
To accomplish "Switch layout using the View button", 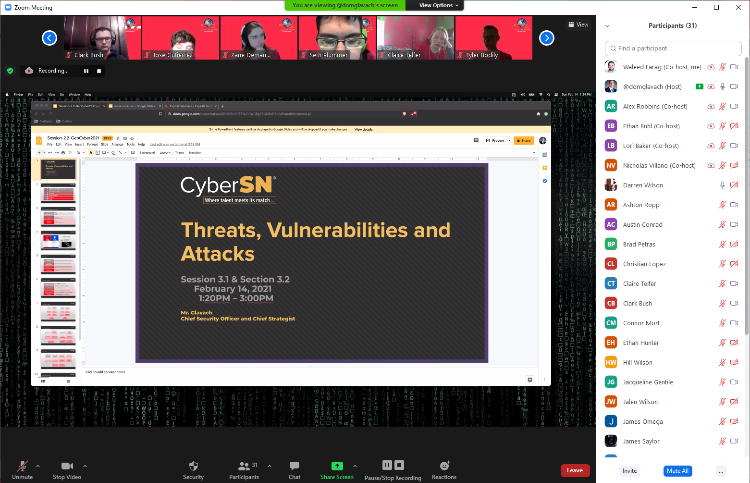I will pyautogui.click(x=578, y=24).
